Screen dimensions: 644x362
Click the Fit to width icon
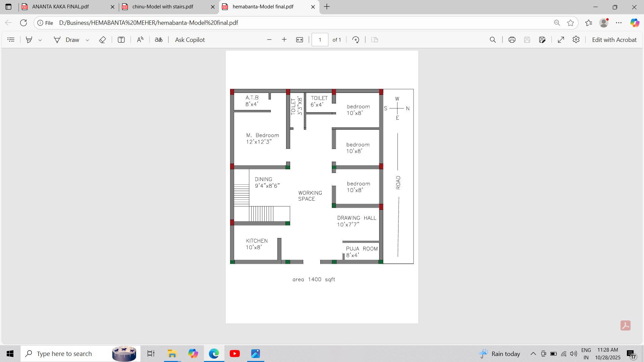coord(300,40)
